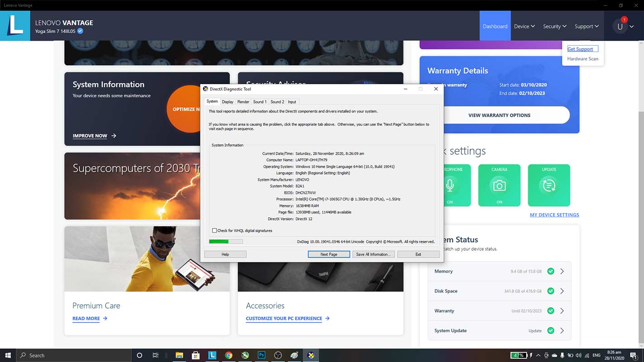Click the Memory status green checkmark

[551, 271]
